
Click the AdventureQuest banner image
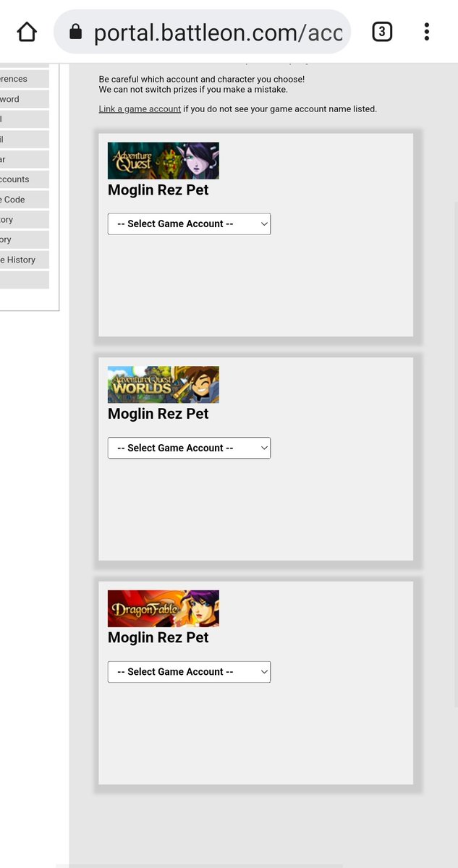click(164, 161)
